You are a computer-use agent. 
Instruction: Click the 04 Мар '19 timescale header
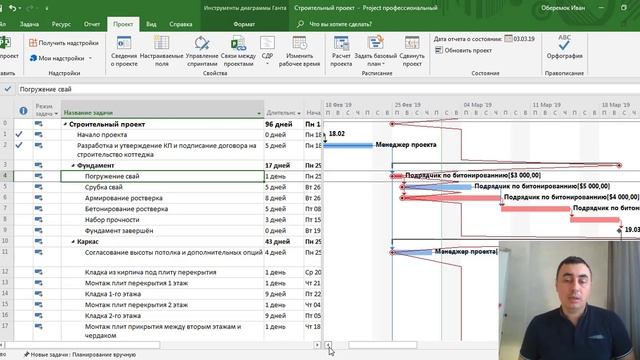point(478,105)
